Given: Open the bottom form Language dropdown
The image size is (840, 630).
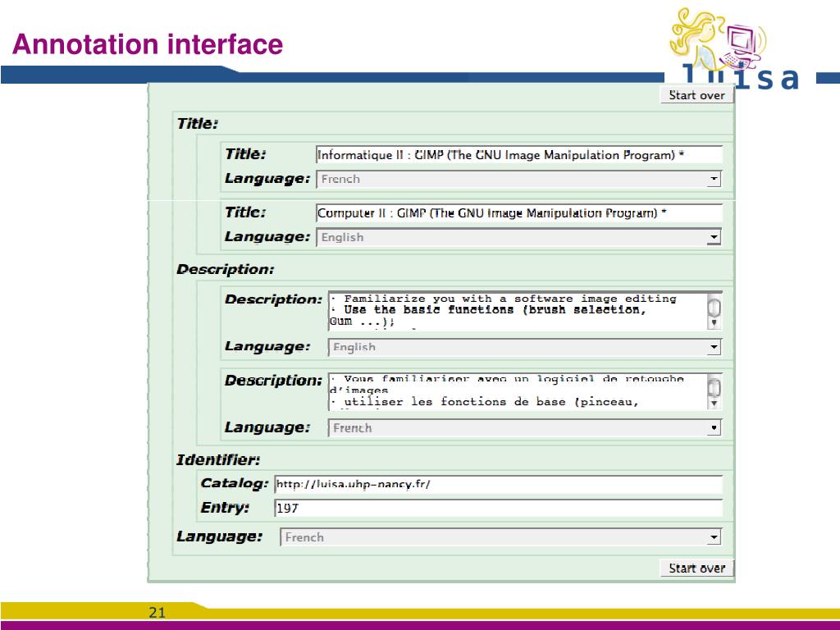Looking at the screenshot, I should pyautogui.click(x=500, y=536).
